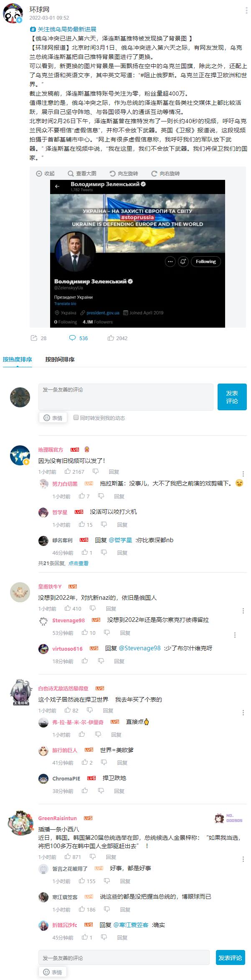Viewport: 251px width, 980px height.
Task: Click 回复 under Stevenage98 comment
Action: coord(125,633)
